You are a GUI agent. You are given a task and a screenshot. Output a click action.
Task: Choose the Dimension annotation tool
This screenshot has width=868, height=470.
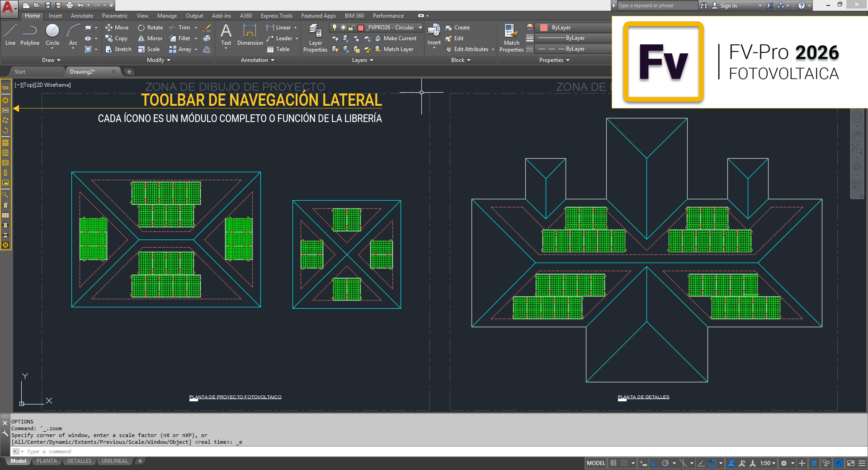[x=250, y=35]
